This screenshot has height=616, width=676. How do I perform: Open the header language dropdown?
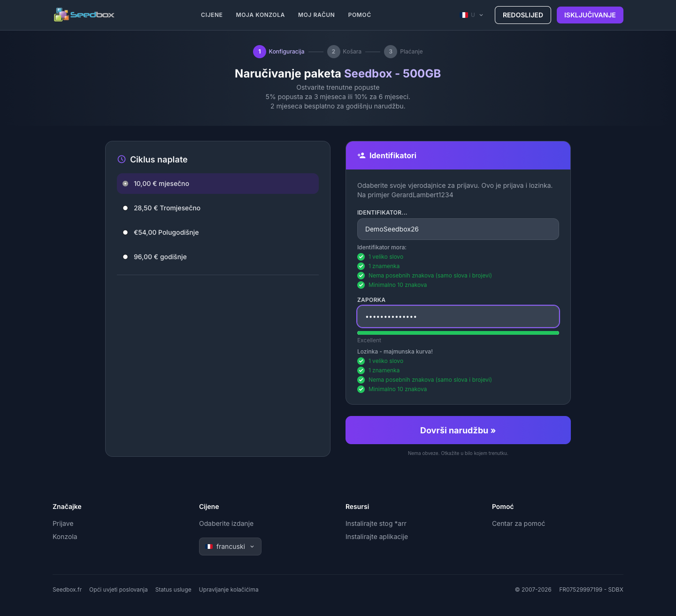[x=472, y=15]
